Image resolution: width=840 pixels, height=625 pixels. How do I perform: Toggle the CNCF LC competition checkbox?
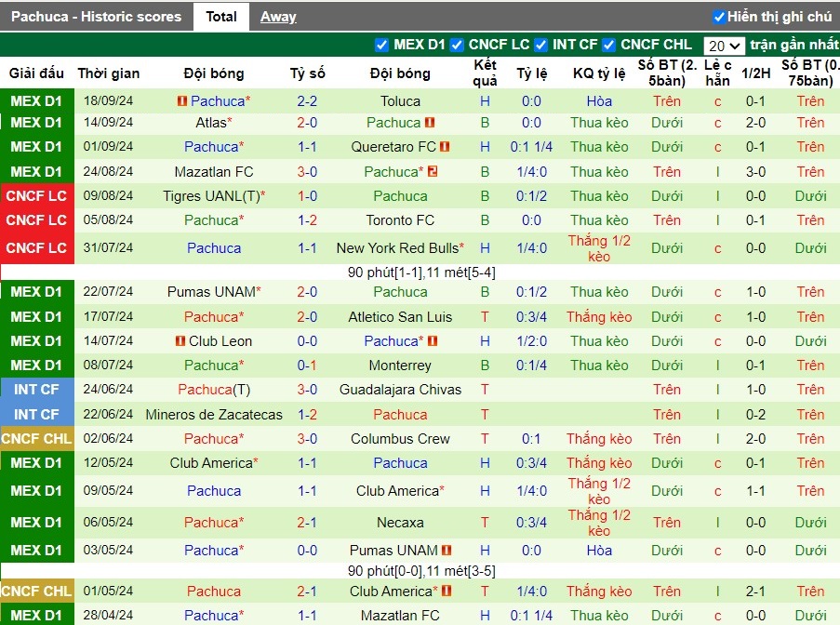click(x=457, y=45)
